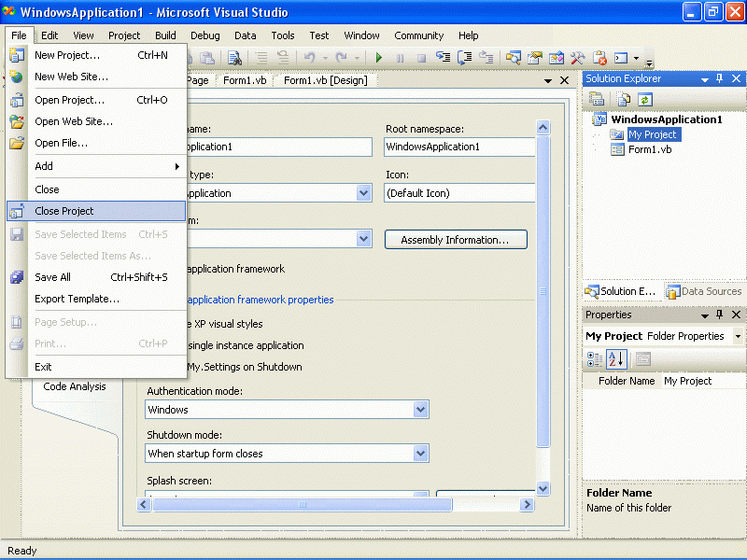Close the project designer document tab

click(x=565, y=80)
